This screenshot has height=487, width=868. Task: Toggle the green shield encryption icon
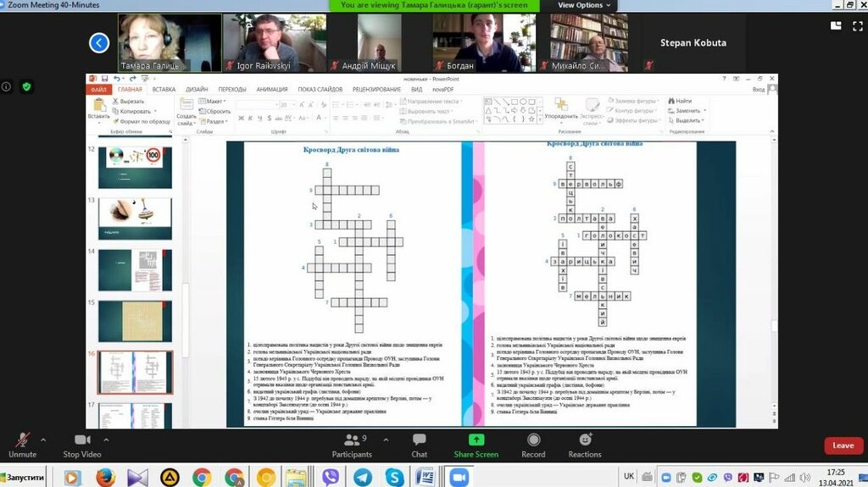(x=27, y=86)
